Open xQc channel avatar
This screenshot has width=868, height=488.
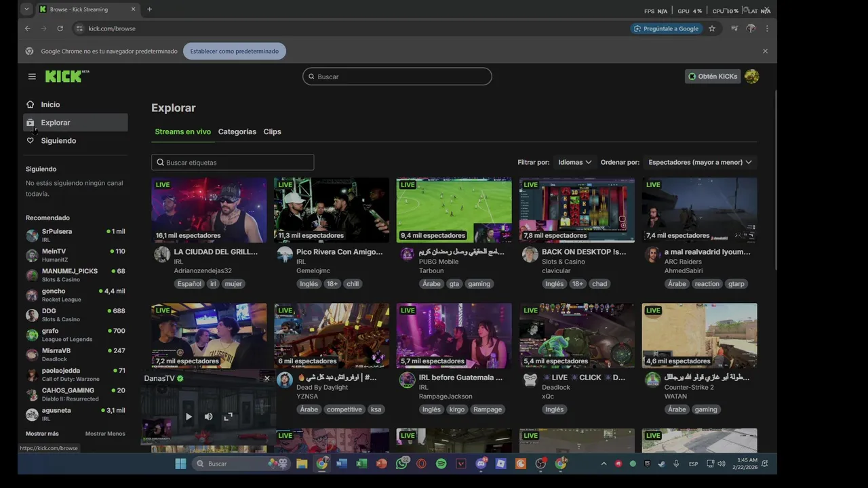[x=530, y=380]
